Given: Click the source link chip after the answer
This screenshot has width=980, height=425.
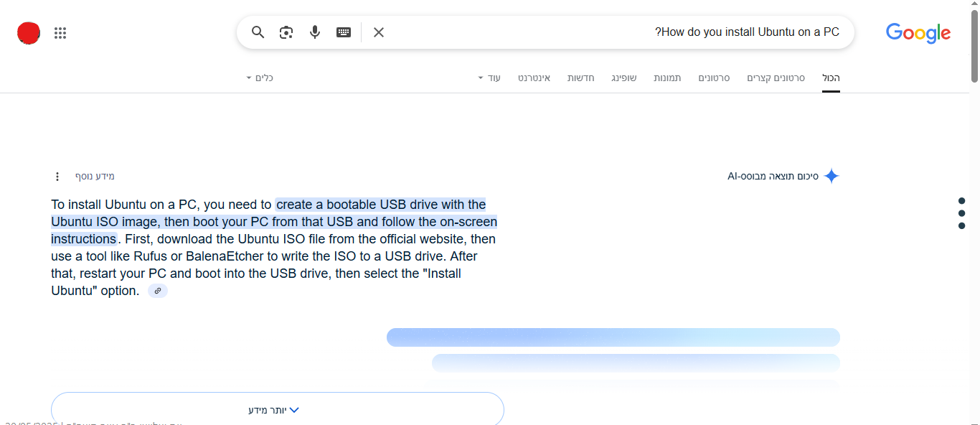Looking at the screenshot, I should click(x=158, y=291).
